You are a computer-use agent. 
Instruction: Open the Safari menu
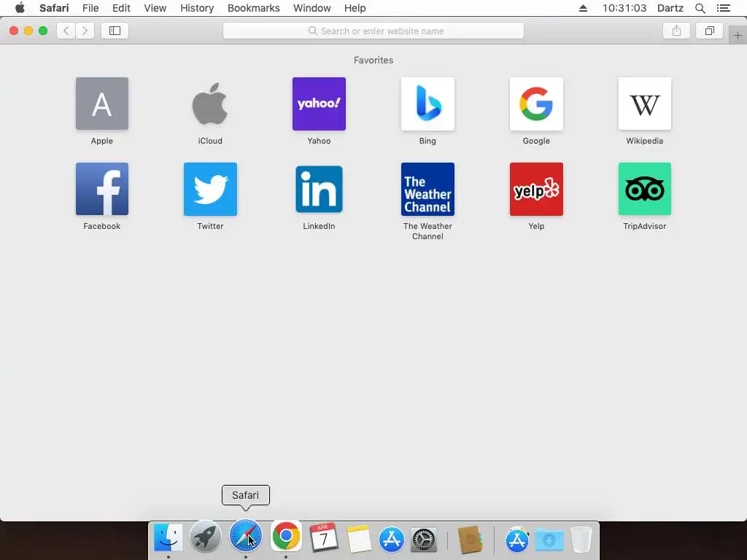click(x=54, y=8)
